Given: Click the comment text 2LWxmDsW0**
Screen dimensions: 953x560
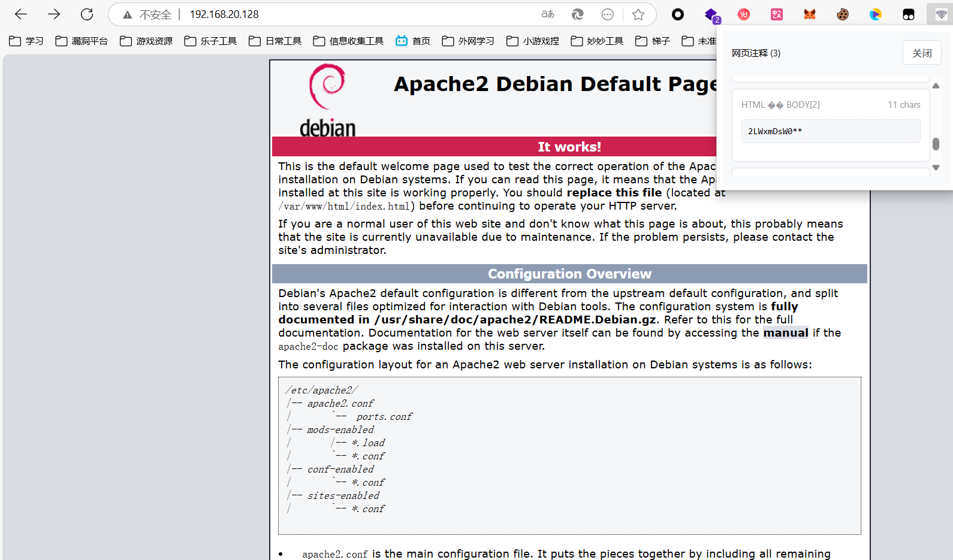Looking at the screenshot, I should [775, 131].
